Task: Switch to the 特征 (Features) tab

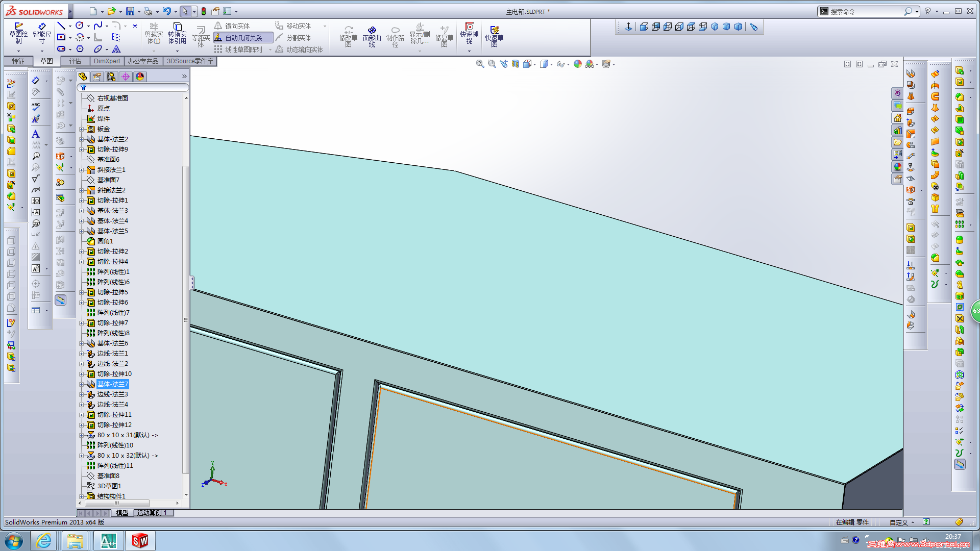Action: (18, 61)
